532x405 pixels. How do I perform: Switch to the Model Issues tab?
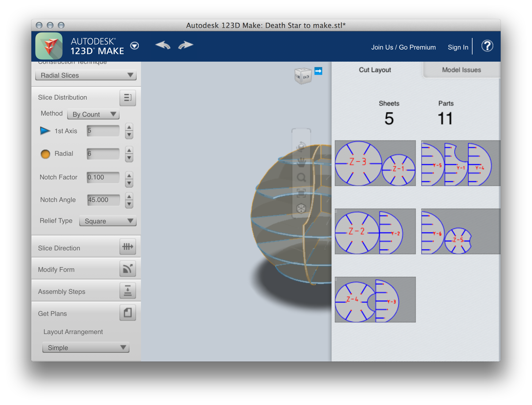(x=461, y=70)
